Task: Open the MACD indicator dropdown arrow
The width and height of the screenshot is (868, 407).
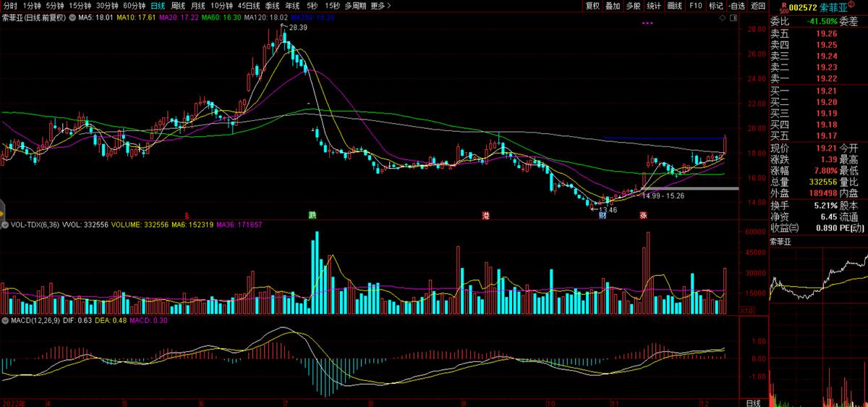Action: tap(5, 319)
